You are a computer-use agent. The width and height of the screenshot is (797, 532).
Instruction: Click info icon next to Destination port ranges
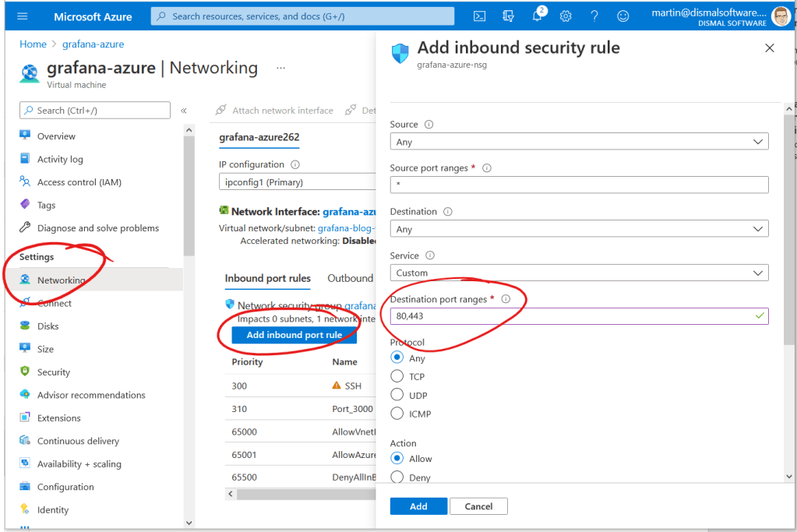click(x=506, y=299)
